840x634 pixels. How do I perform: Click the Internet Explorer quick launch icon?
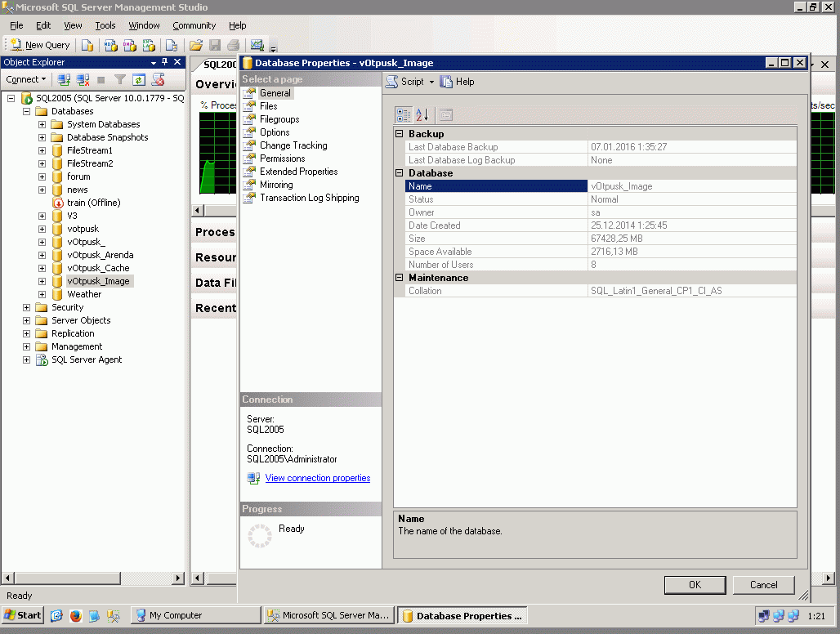(x=56, y=616)
